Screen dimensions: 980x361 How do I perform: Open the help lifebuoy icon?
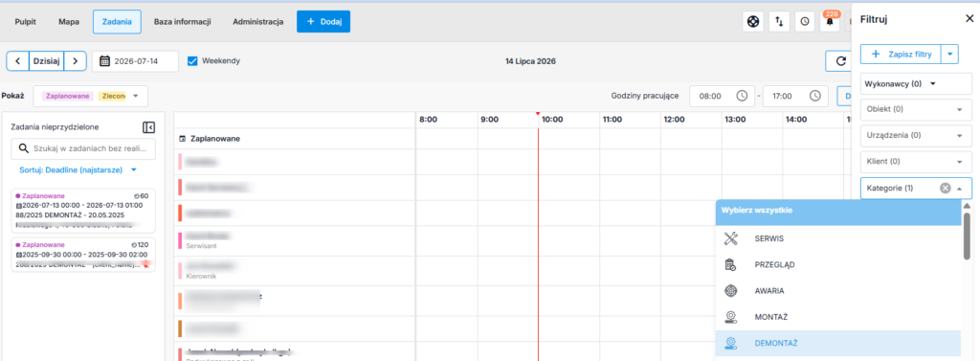(753, 21)
